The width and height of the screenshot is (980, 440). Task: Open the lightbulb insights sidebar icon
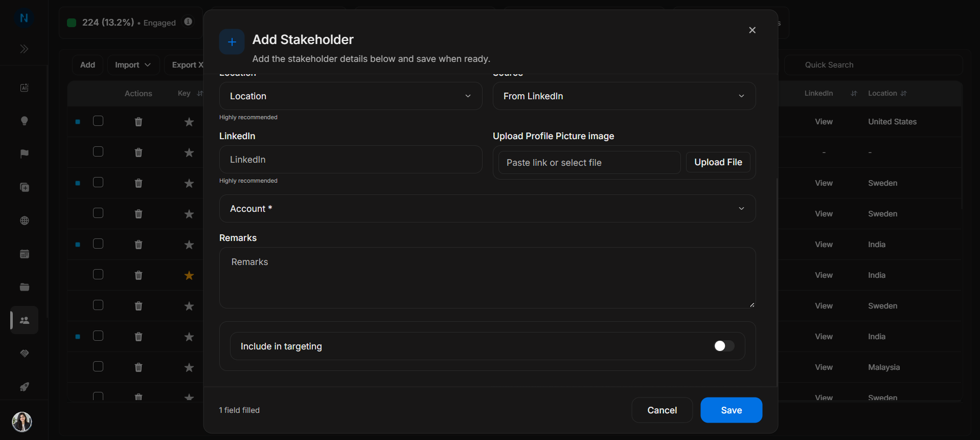click(x=24, y=121)
